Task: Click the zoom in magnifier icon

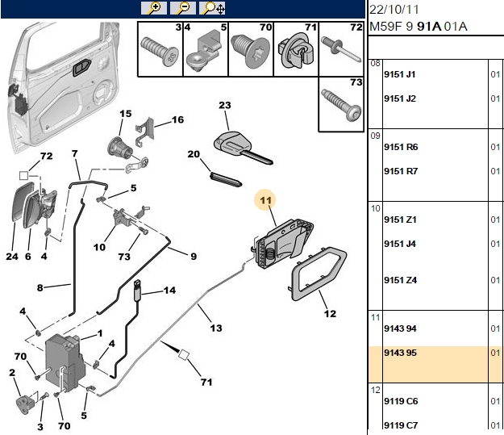Action: click(x=154, y=8)
